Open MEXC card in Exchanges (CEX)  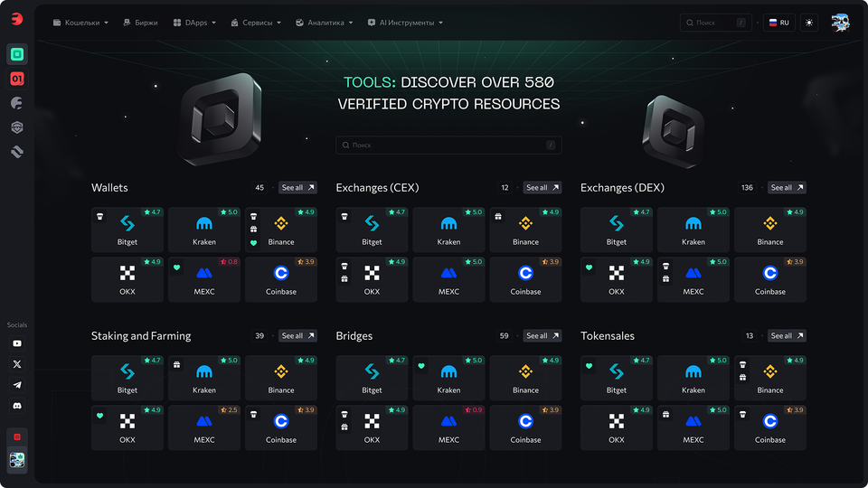click(449, 279)
